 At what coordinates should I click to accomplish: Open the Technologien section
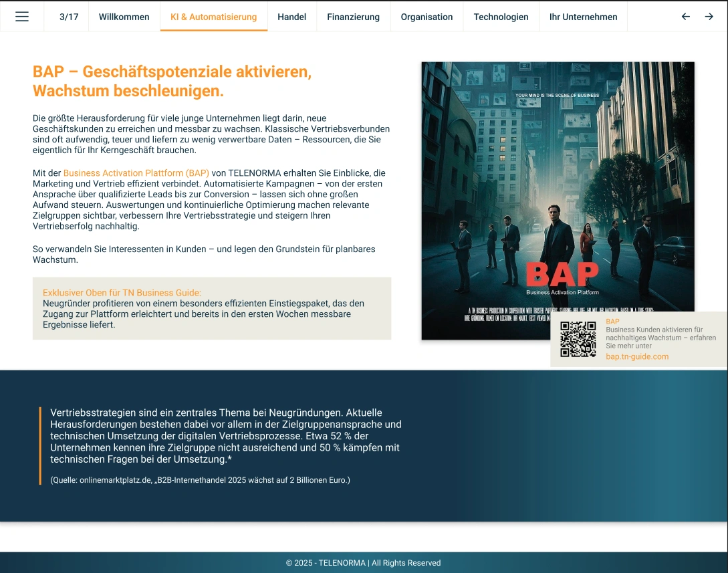tap(501, 17)
